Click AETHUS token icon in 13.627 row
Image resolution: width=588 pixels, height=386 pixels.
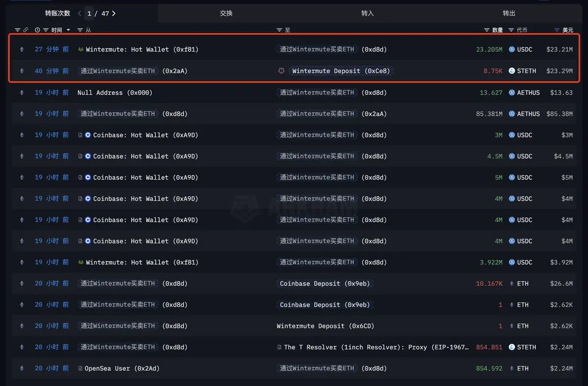tap(512, 93)
